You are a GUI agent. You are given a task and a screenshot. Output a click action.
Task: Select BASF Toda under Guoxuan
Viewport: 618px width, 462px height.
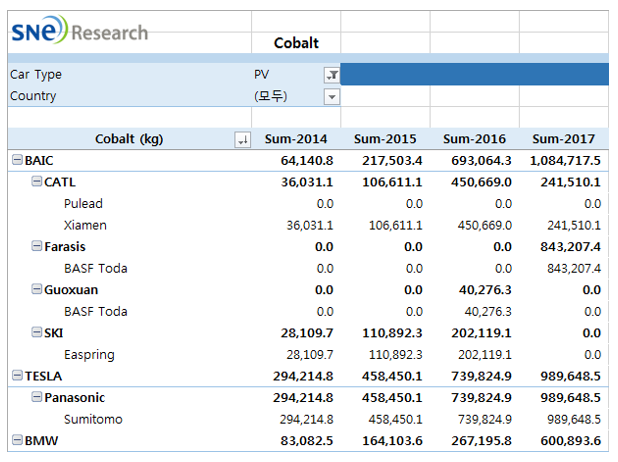[x=96, y=312]
